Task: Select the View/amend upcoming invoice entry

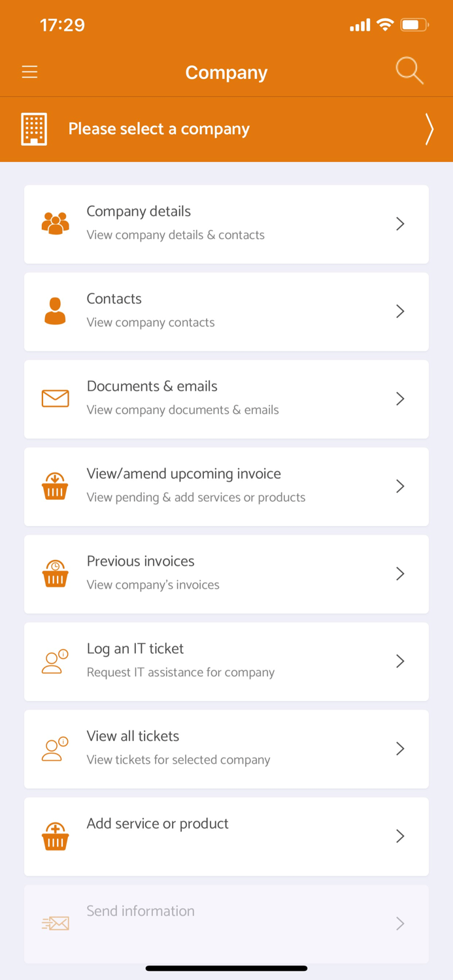Action: 226,486
